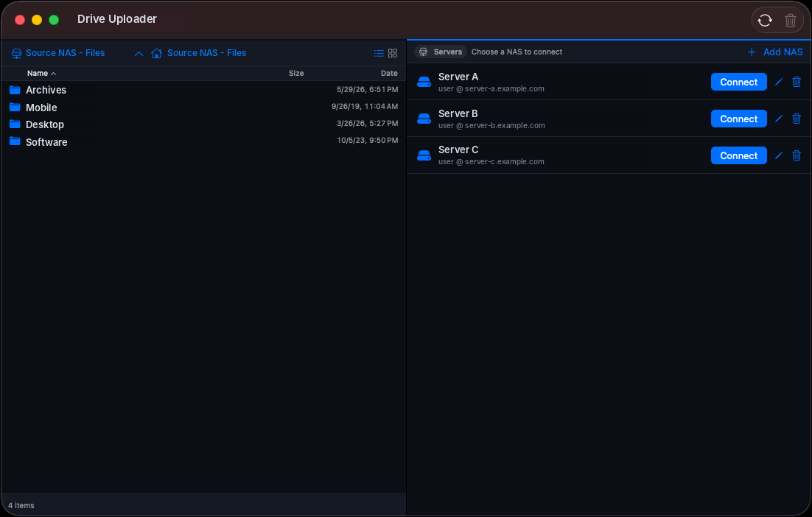The image size is (812, 517).
Task: Click the Server C drive icon
Action: pos(424,155)
